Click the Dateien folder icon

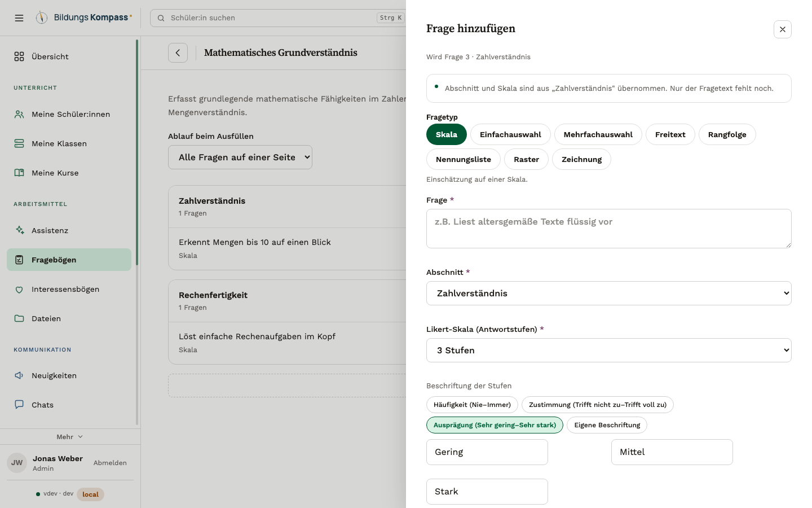pyautogui.click(x=19, y=318)
